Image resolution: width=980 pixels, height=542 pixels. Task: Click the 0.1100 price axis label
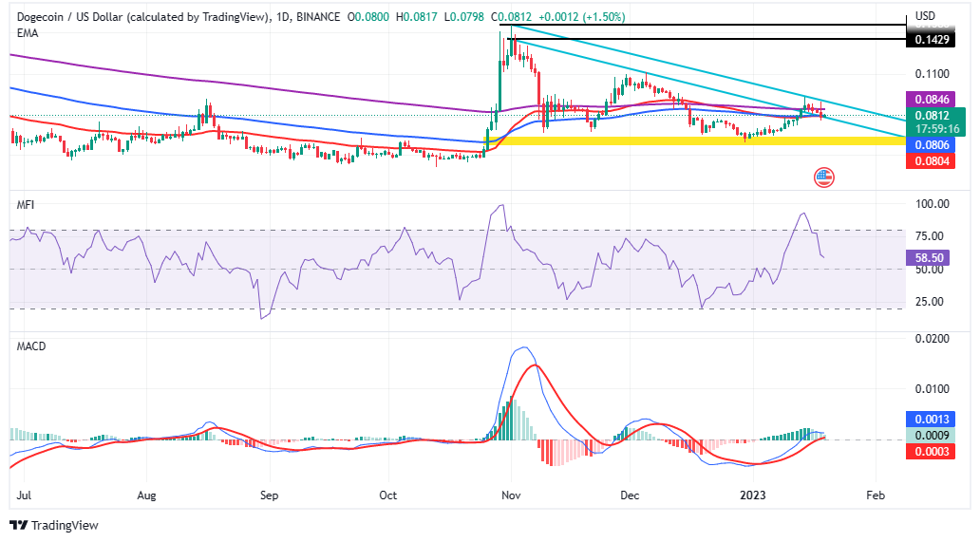[x=932, y=74]
